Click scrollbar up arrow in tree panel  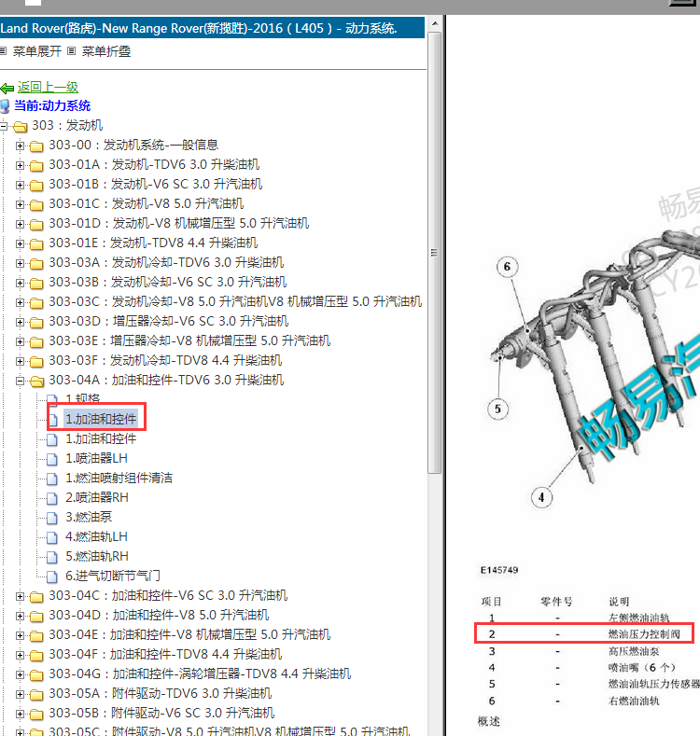(435, 23)
